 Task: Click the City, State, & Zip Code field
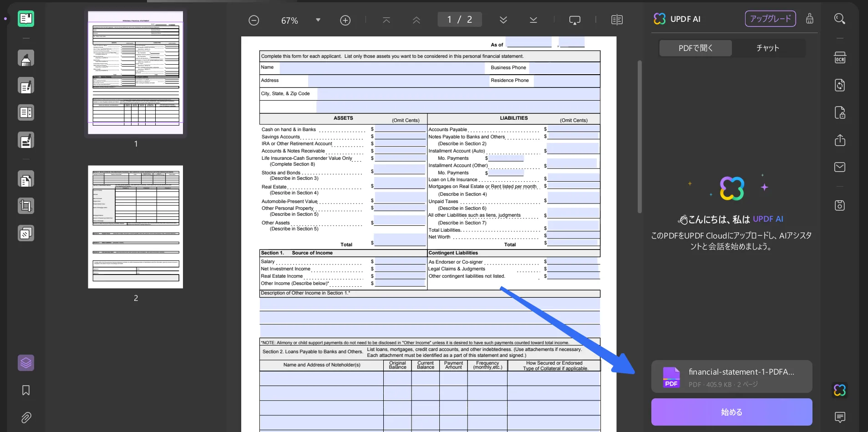[458, 94]
